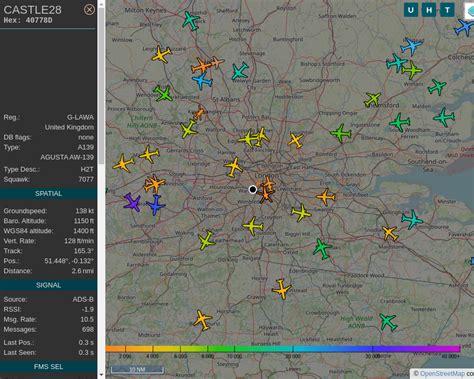Select the yellow-orange aircraft near Horsham
Viewport: 474px width, 379px height.
tap(202, 320)
